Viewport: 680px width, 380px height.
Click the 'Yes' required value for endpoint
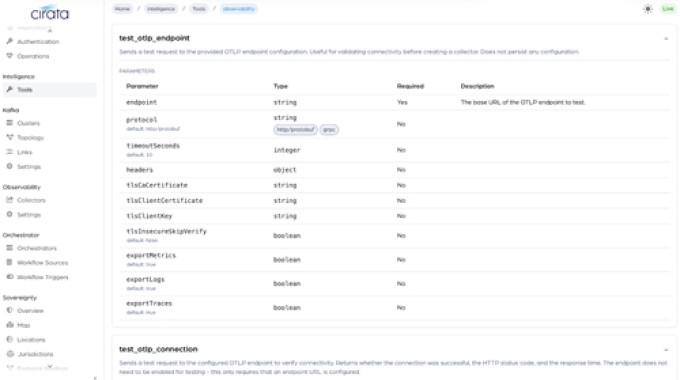(x=402, y=102)
